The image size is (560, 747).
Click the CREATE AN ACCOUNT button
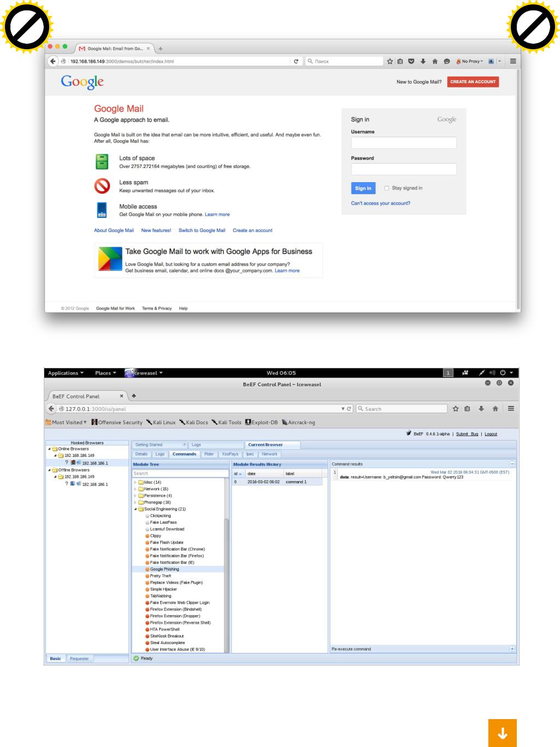click(473, 82)
